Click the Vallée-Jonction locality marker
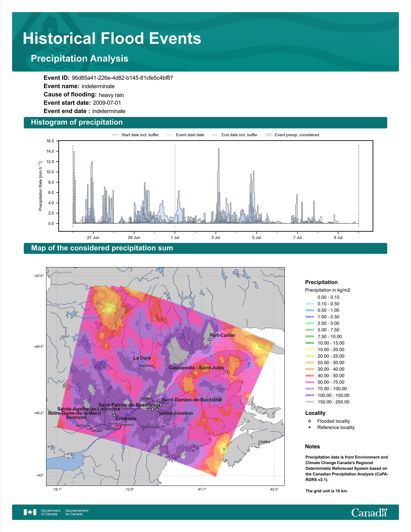This screenshot has width=411, height=532. click(157, 410)
